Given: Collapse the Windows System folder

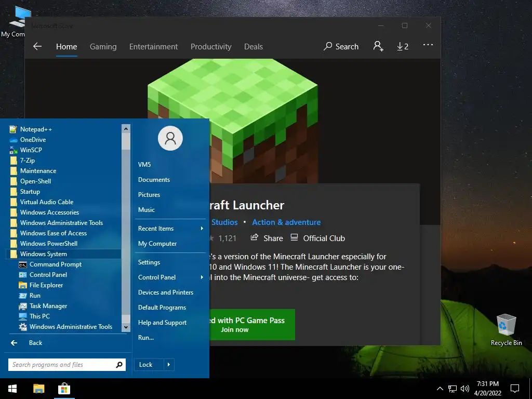Looking at the screenshot, I should tap(63, 254).
